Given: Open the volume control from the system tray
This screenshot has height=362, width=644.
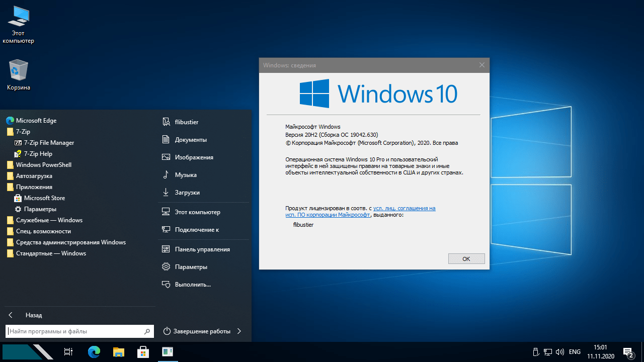Looking at the screenshot, I should 560,352.
